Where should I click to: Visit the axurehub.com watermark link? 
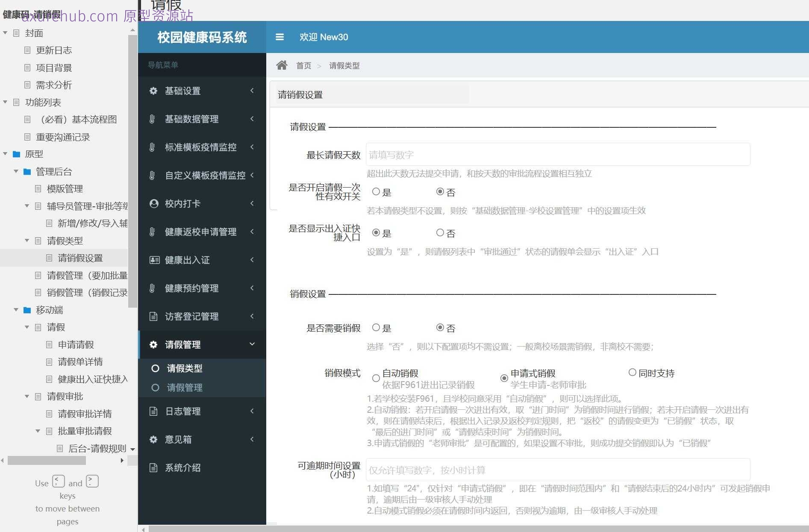[x=70, y=16]
